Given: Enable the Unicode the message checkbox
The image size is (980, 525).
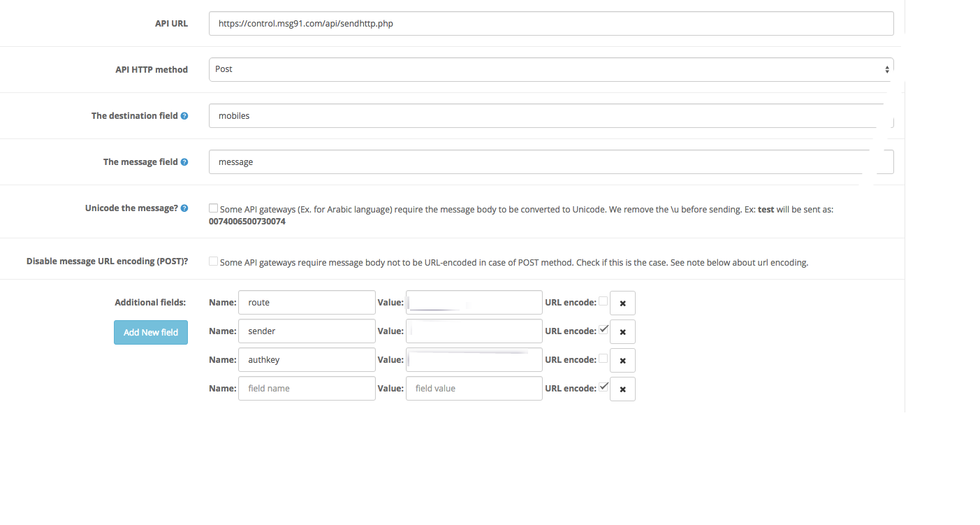Looking at the screenshot, I should coord(213,208).
